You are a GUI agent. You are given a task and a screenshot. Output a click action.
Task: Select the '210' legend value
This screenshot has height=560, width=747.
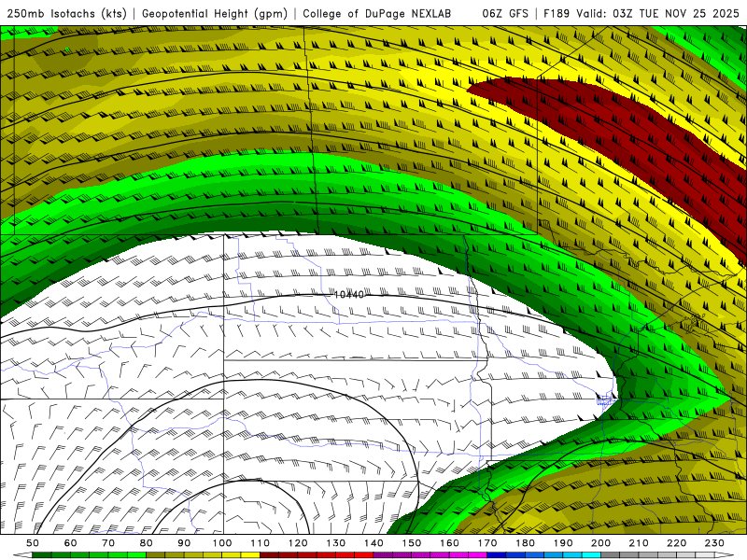639,543
